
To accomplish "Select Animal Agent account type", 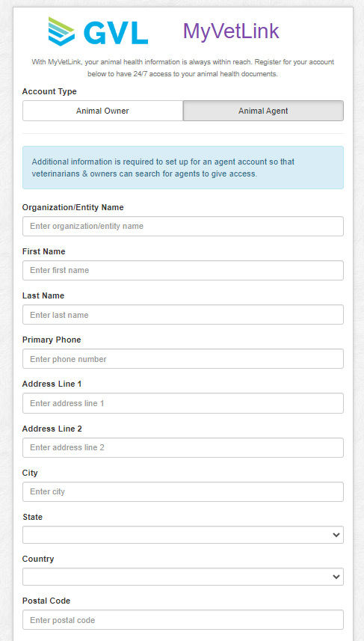I will [263, 111].
